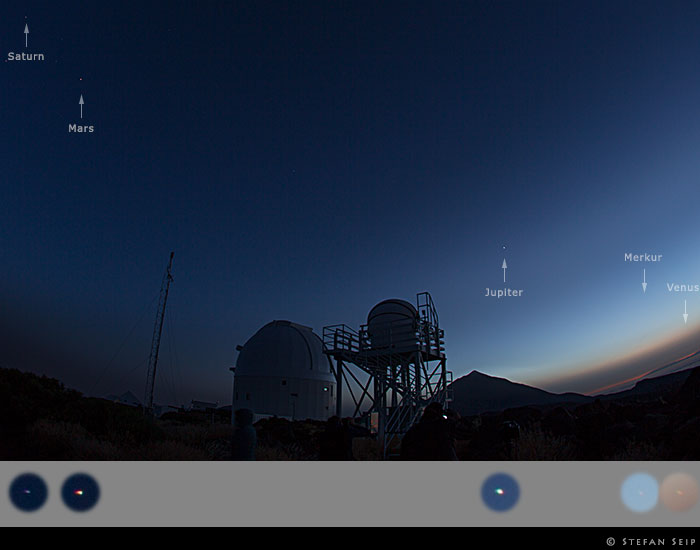Select the Mars magnified inset thumbnail
The height and width of the screenshot is (550, 700).
[x=80, y=492]
